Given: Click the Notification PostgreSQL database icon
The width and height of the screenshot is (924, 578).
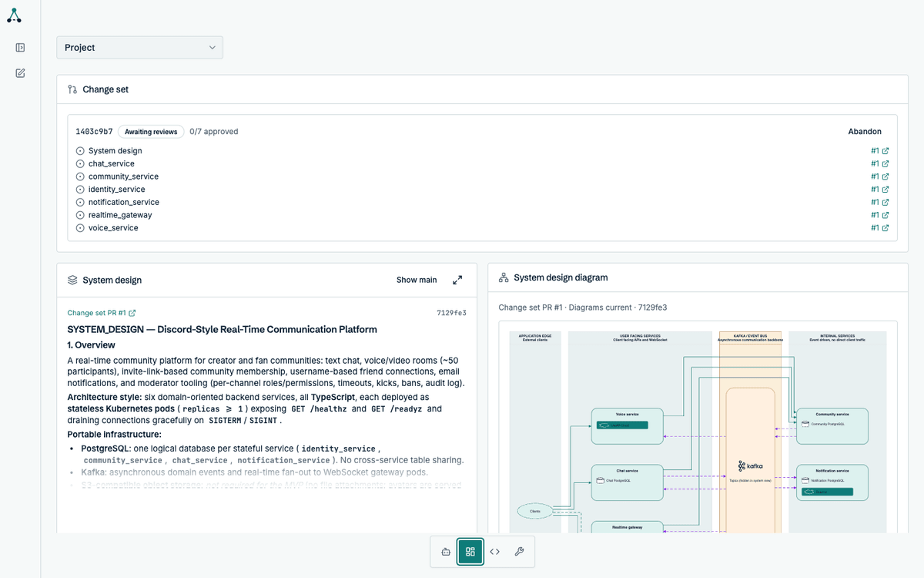Looking at the screenshot, I should pyautogui.click(x=805, y=480).
